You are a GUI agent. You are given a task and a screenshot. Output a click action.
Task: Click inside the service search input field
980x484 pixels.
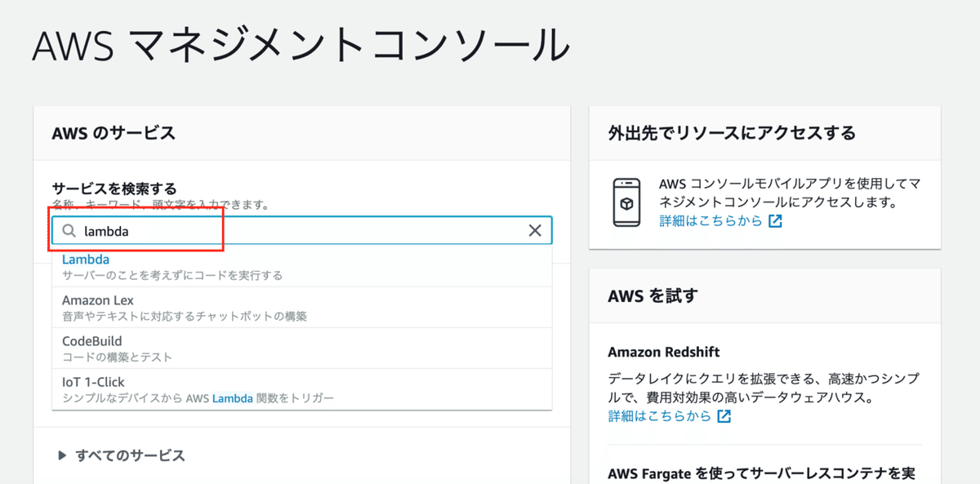245,230
